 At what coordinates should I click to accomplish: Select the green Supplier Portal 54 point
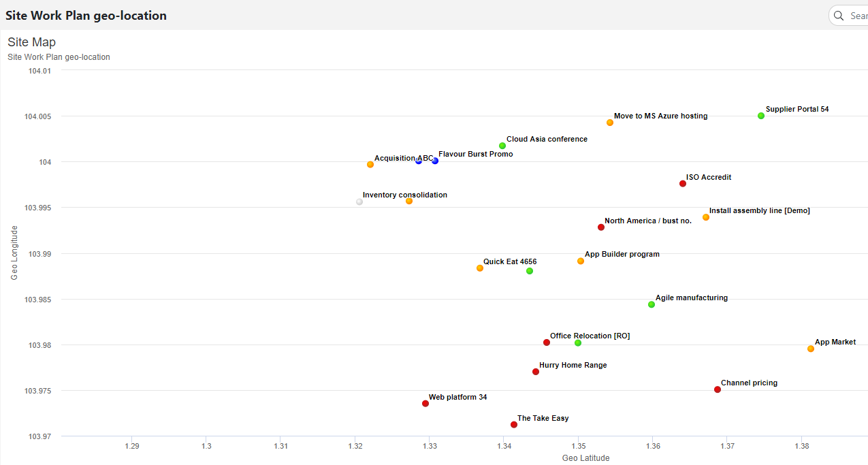pos(761,116)
